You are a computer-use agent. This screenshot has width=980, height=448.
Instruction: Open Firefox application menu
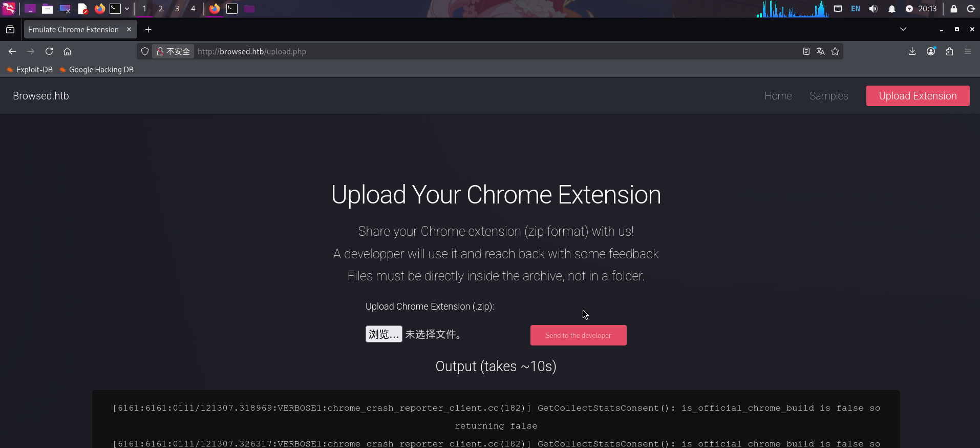(x=968, y=51)
